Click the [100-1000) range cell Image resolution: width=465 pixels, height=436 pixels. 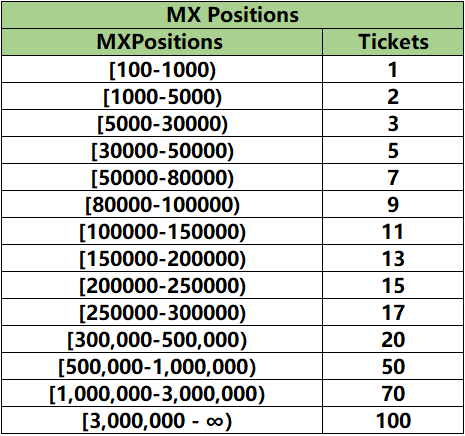(162, 69)
